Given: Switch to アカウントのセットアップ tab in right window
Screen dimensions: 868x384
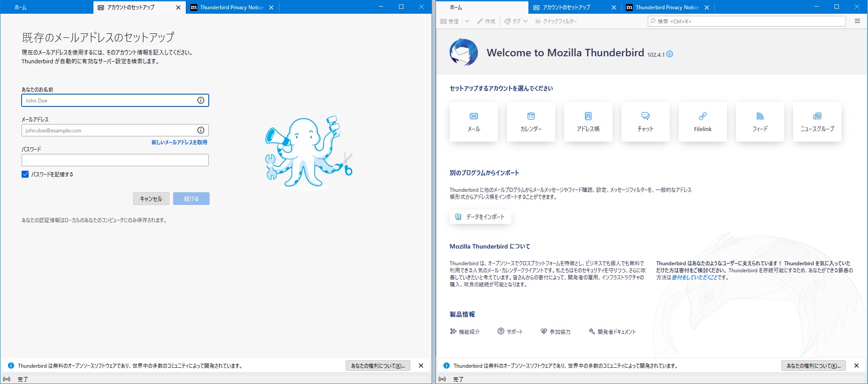Looking at the screenshot, I should point(566,7).
